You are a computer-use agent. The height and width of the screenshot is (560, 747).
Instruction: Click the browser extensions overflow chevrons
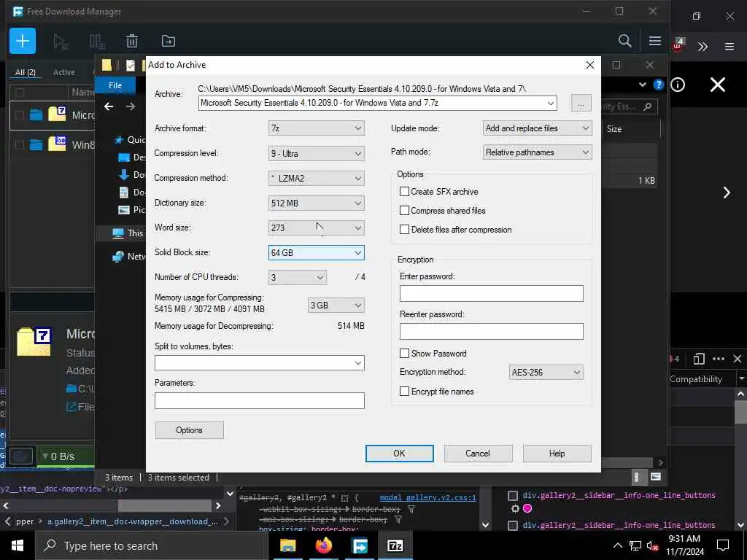703,47
